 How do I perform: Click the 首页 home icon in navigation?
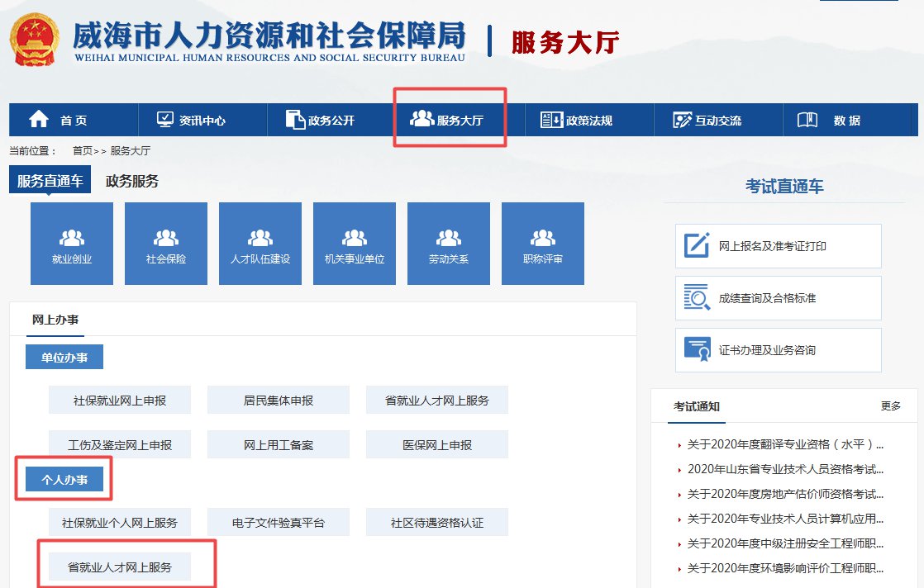coord(39,120)
